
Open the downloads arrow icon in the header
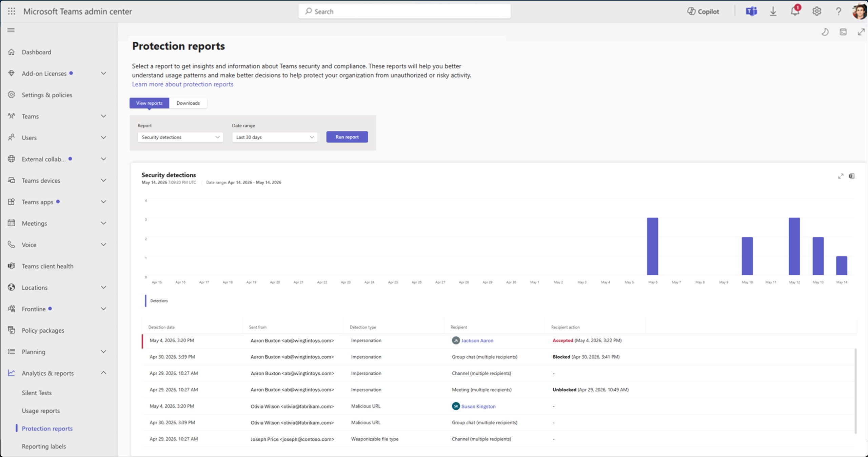pos(773,12)
